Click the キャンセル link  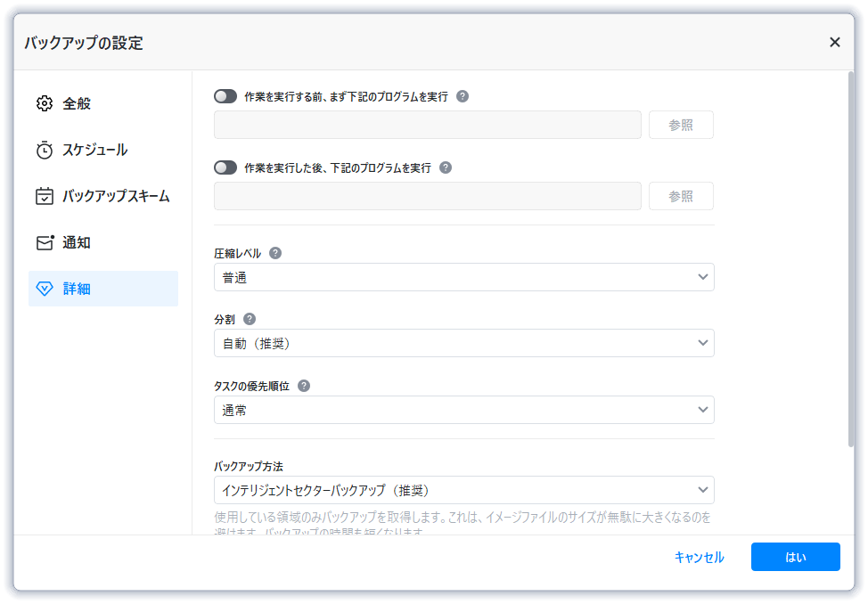coord(699,558)
